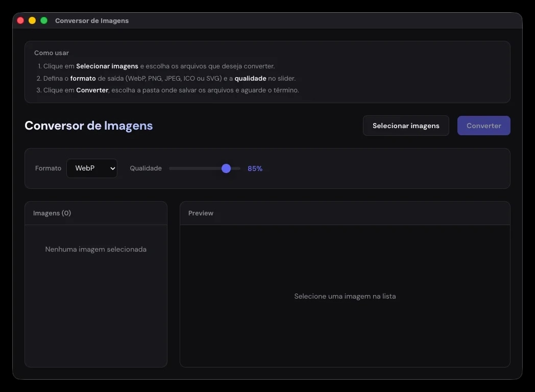Click the window title 'Conversor de Imagens'
The height and width of the screenshot is (392, 535).
point(92,20)
